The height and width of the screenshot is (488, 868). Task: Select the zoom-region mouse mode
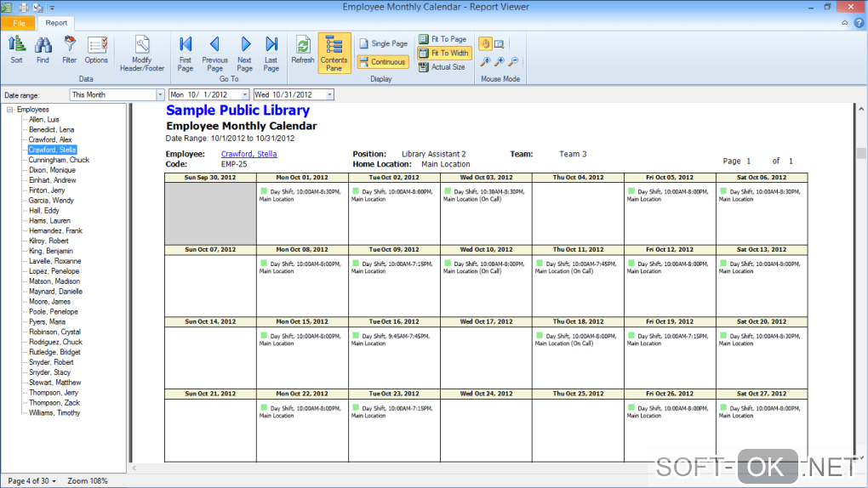(500, 43)
